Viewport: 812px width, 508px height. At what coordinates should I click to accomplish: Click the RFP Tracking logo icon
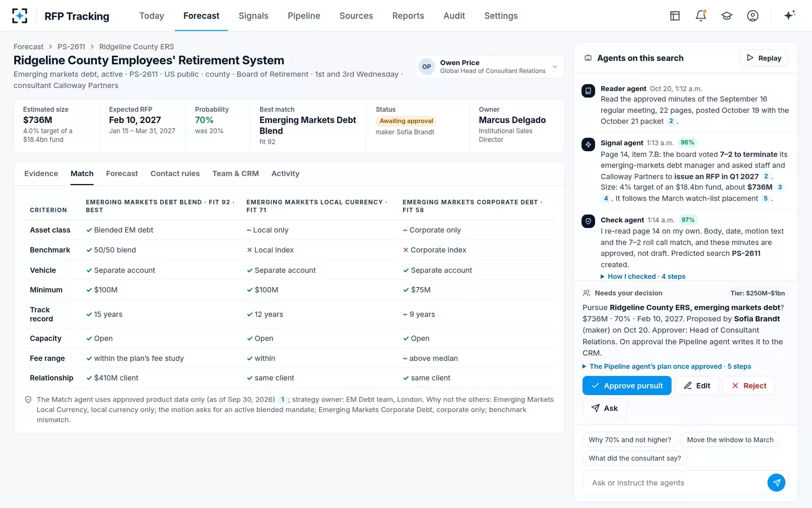click(x=20, y=16)
